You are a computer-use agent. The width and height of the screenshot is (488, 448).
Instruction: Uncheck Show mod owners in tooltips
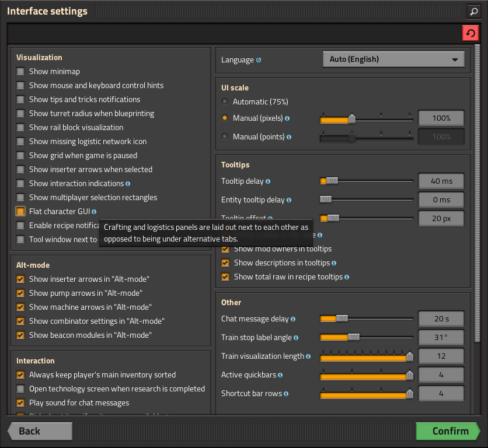[225, 249]
